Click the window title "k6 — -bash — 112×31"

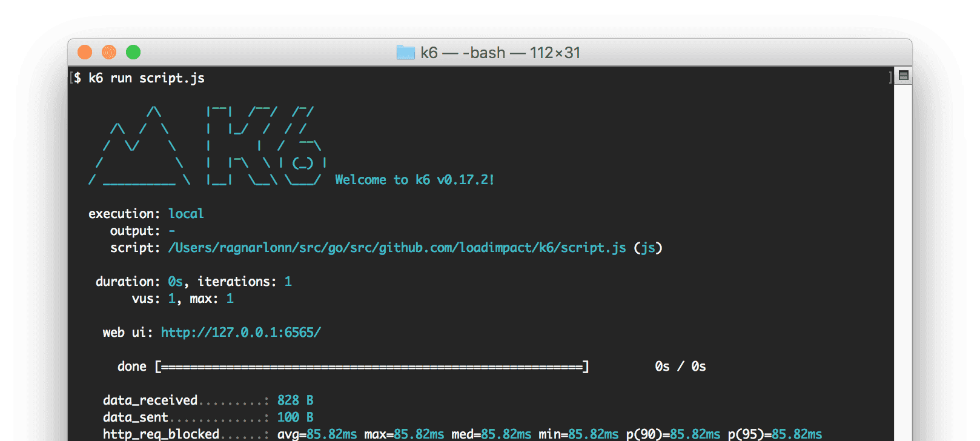(x=500, y=53)
